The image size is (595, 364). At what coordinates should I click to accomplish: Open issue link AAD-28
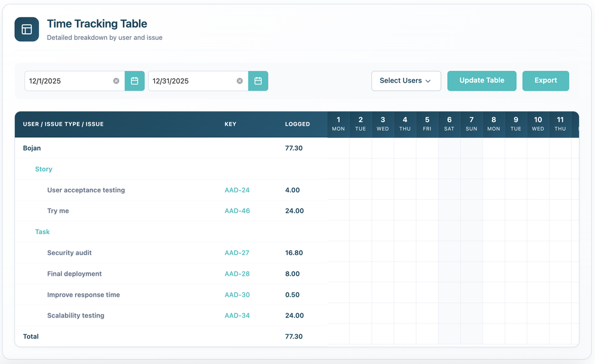[x=237, y=274]
